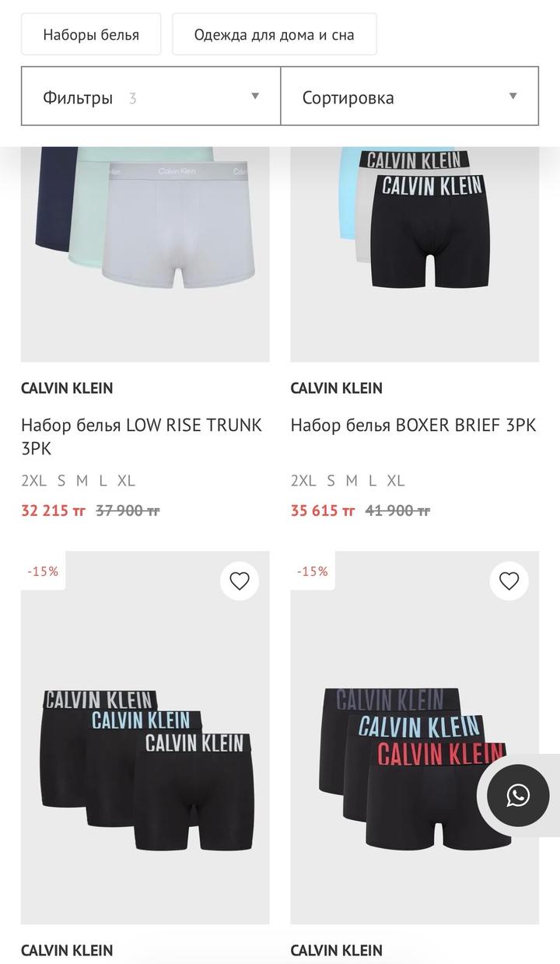Select Одежда для дома и сна category

(275, 34)
